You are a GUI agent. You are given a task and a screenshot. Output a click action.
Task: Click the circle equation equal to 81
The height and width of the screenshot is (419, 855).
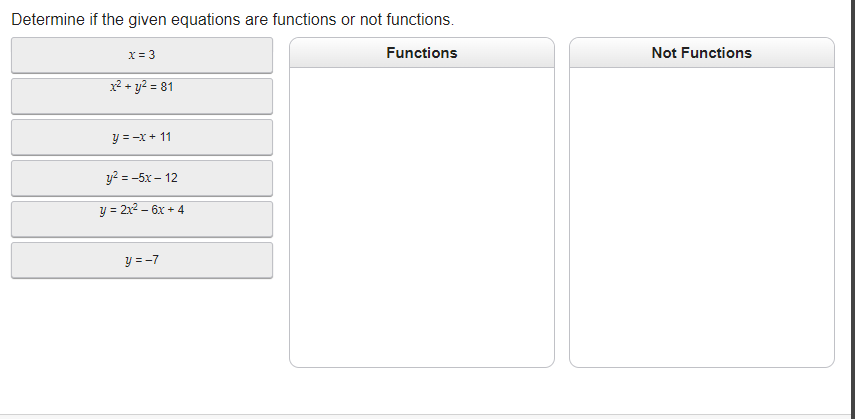pyautogui.click(x=142, y=87)
